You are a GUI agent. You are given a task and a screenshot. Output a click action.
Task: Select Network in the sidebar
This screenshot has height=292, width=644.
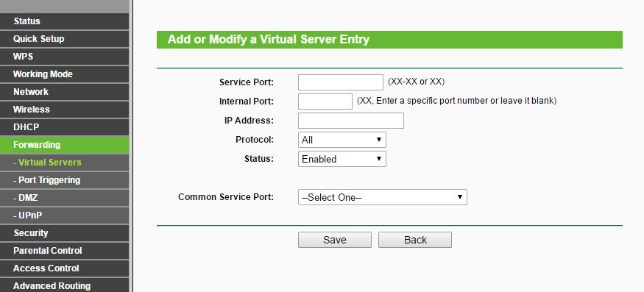(65, 92)
